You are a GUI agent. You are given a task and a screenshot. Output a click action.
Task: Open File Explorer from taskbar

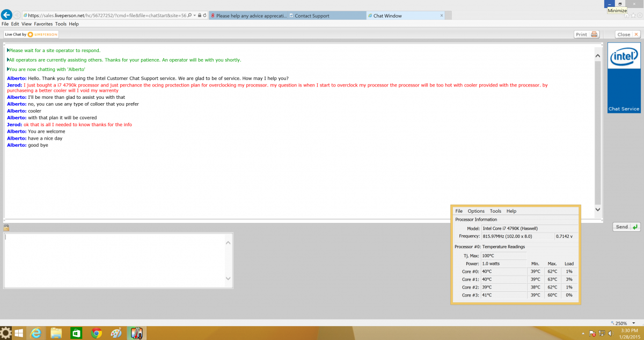click(56, 333)
